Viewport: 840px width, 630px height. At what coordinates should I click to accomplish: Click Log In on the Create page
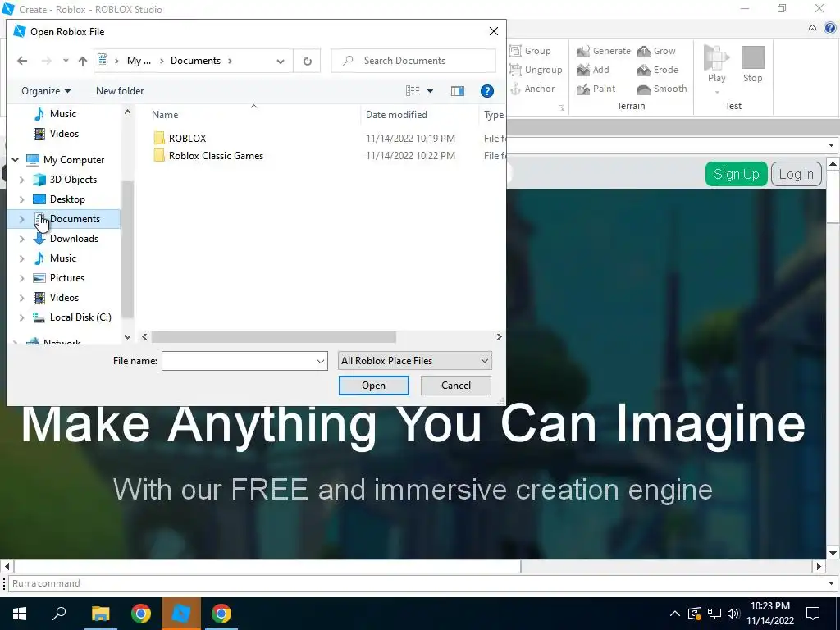coord(796,174)
